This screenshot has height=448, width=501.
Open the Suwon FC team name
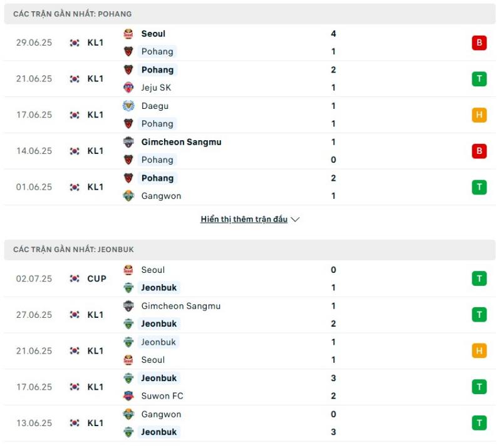[162, 396]
